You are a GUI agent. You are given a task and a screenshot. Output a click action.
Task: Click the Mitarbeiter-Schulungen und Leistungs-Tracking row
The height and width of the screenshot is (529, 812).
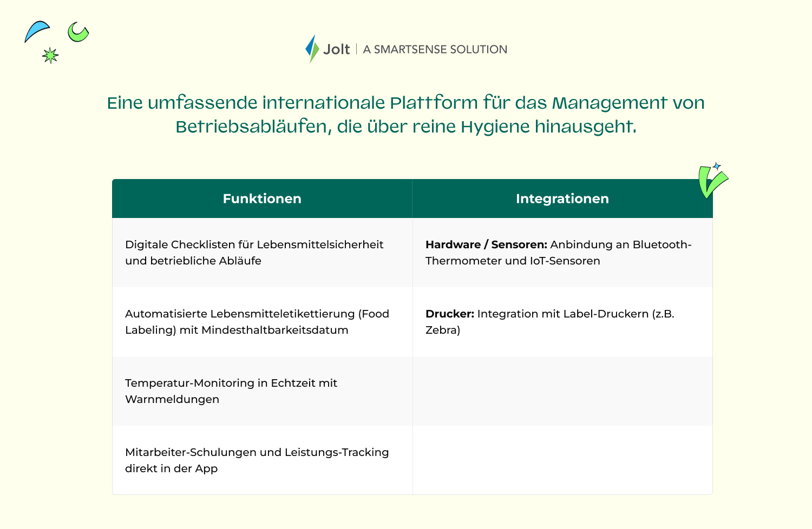click(257, 460)
